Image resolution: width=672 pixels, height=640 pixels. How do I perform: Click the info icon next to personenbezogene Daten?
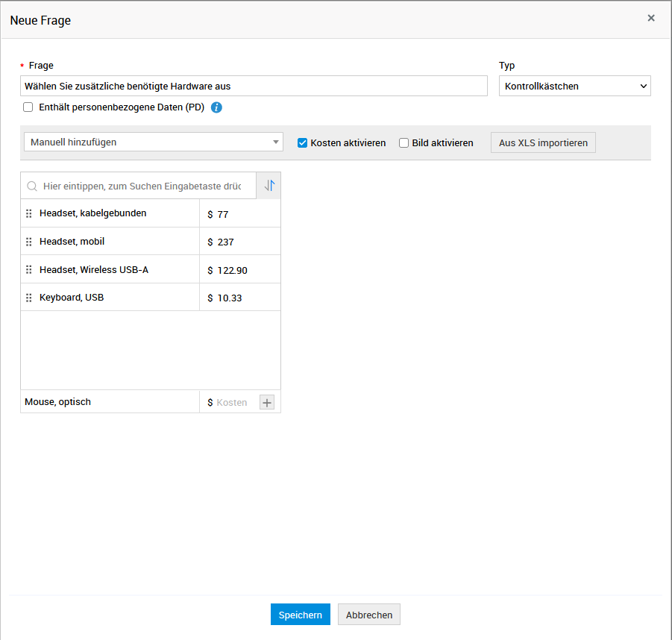click(216, 107)
